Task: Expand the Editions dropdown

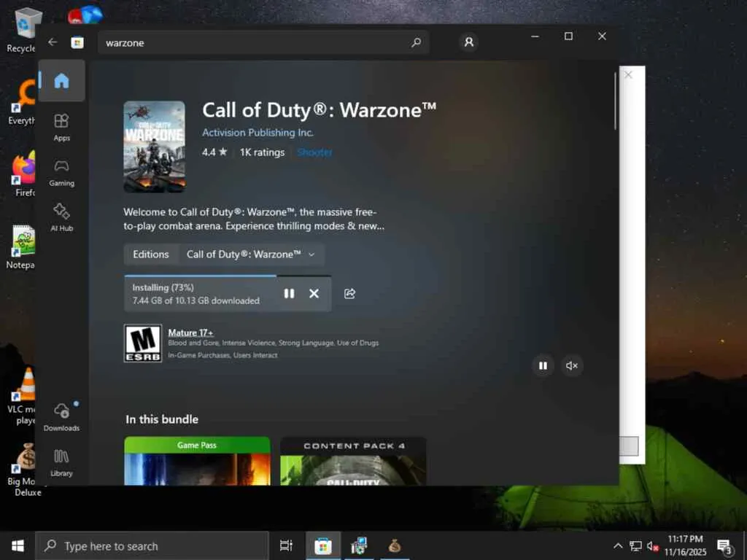Action: tap(252, 254)
